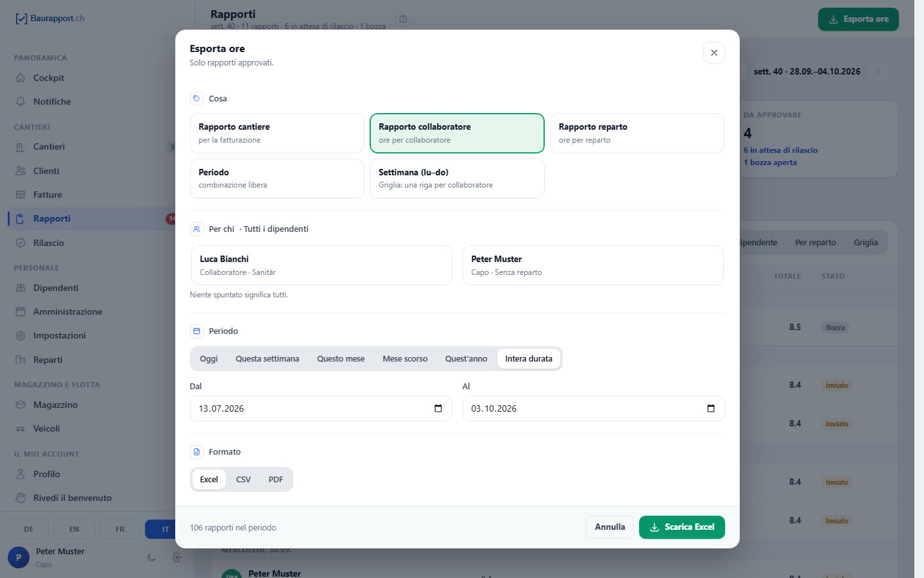Tick employee Peter Muster card in dialog
Screen dimensions: 924x578
click(593, 265)
